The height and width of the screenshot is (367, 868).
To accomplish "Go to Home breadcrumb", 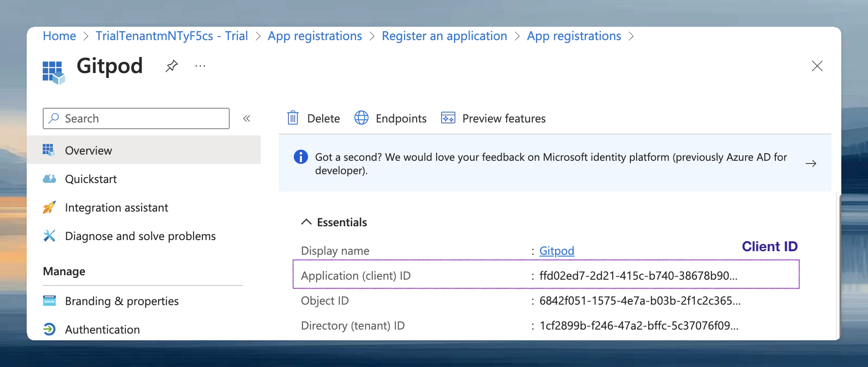I will 59,36.
